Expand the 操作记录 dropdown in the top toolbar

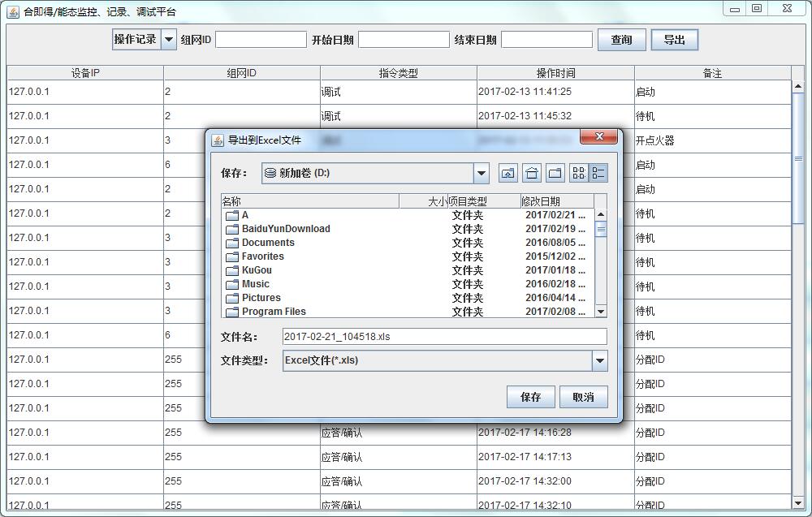[x=167, y=39]
